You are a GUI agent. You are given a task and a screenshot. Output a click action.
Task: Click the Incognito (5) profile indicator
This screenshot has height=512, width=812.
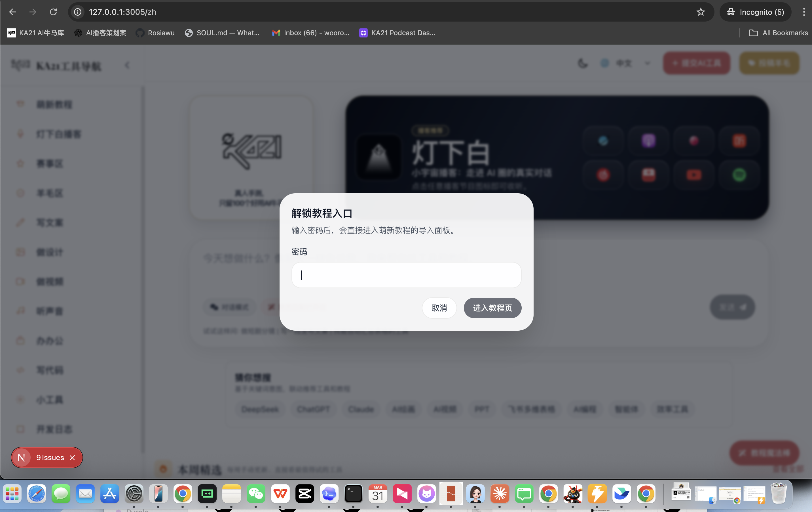click(755, 12)
